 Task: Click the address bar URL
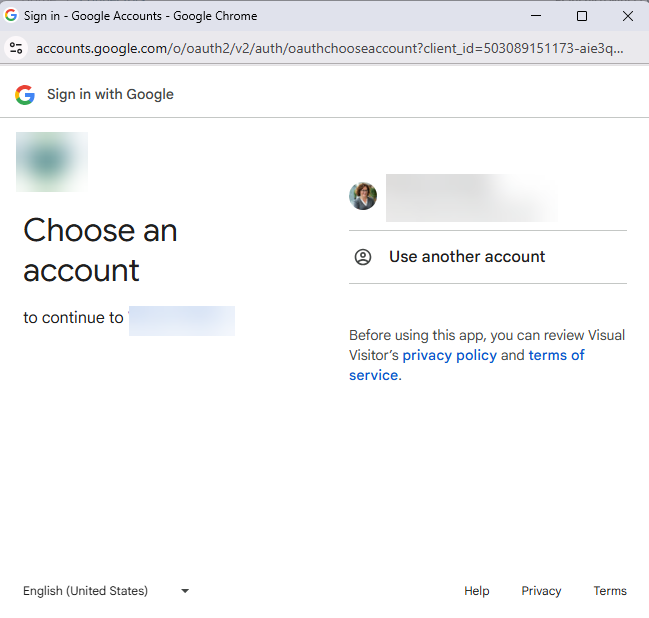330,48
